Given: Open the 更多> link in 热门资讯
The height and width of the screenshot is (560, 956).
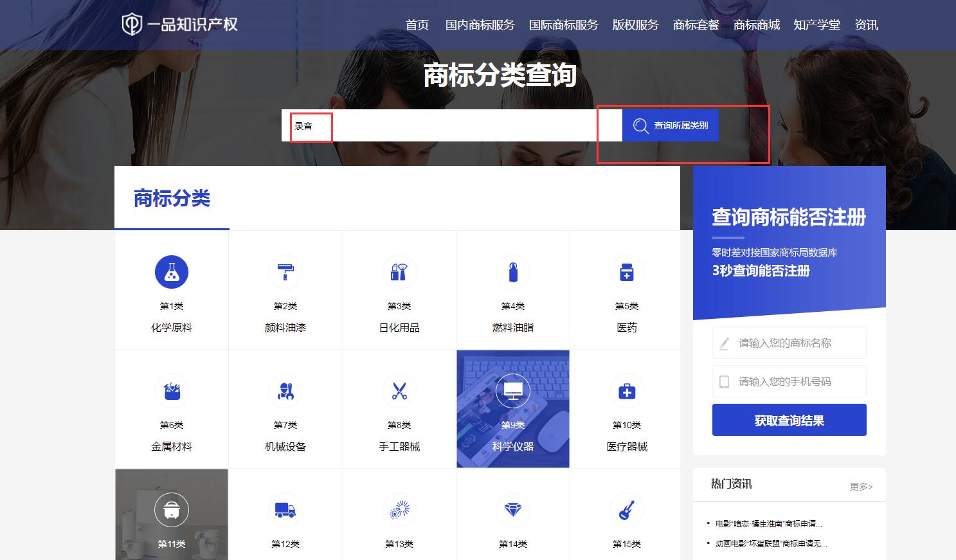Looking at the screenshot, I should pyautogui.click(x=861, y=487).
